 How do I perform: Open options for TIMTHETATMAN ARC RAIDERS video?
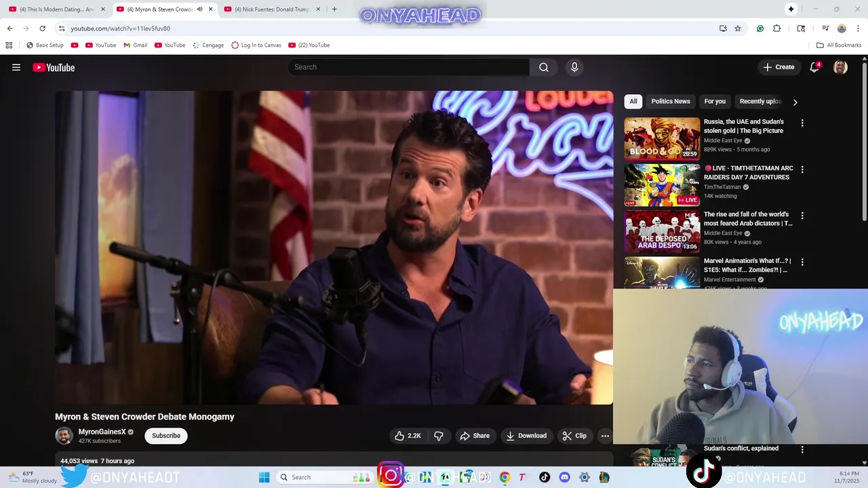pos(802,169)
